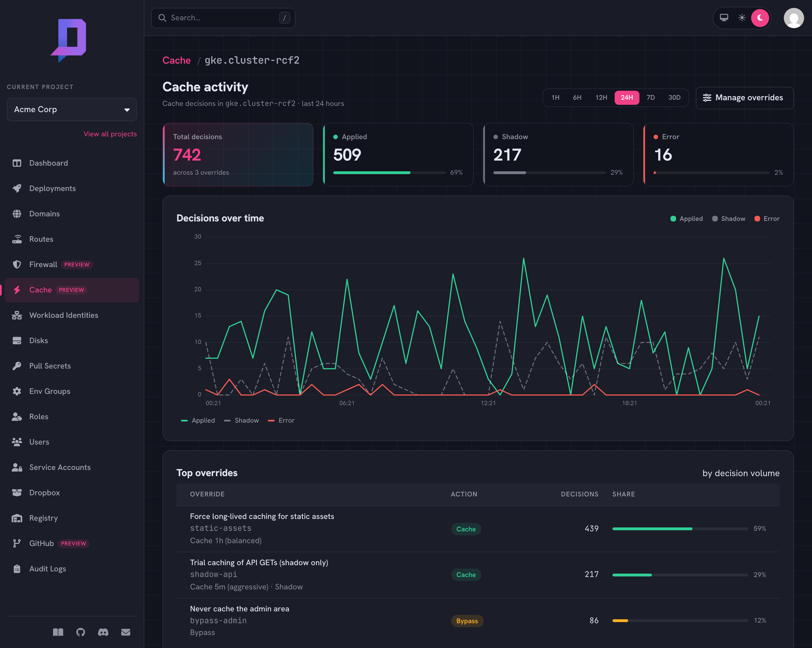Screen dimensions: 812x648
Task: Click the Manage overrides button
Action: click(x=745, y=98)
